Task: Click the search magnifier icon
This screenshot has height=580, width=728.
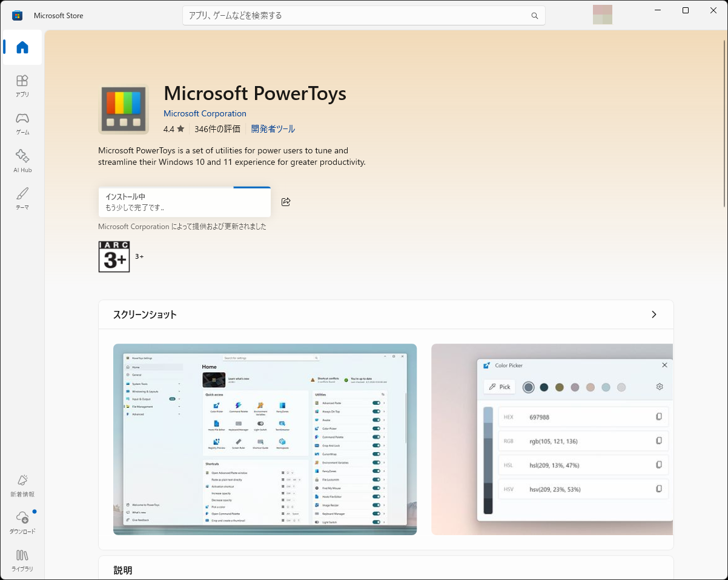Action: pos(534,16)
